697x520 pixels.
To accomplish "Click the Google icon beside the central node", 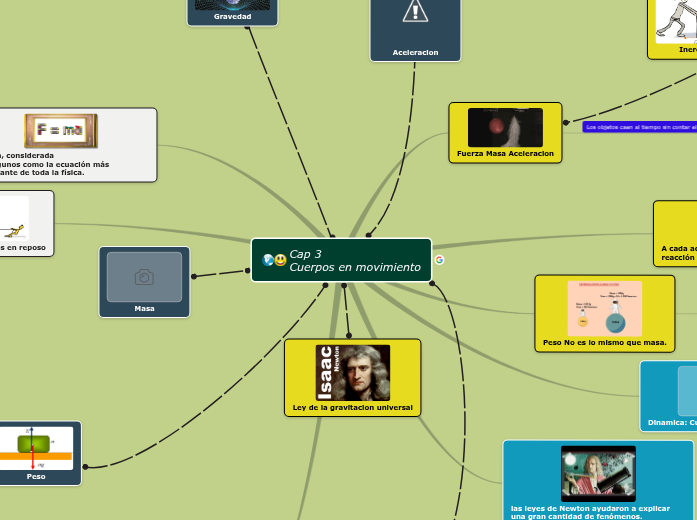I will [x=439, y=260].
